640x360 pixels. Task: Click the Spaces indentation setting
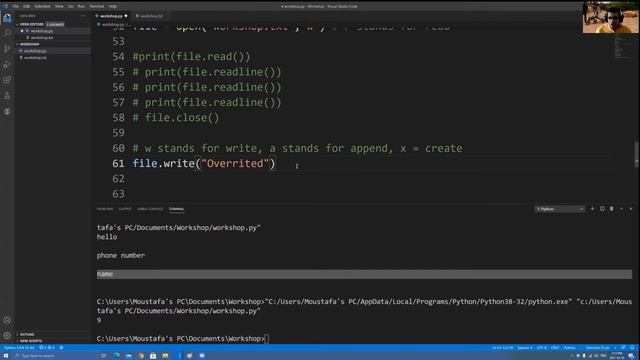524,348
